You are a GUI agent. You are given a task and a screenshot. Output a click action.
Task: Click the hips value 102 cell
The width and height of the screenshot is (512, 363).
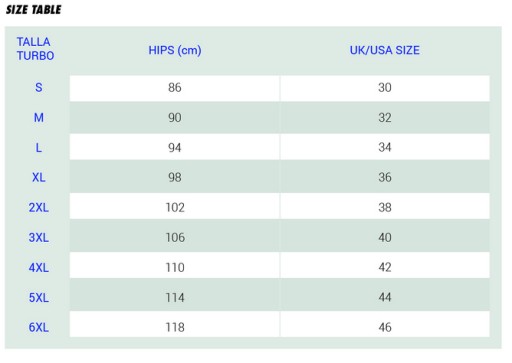(x=175, y=207)
